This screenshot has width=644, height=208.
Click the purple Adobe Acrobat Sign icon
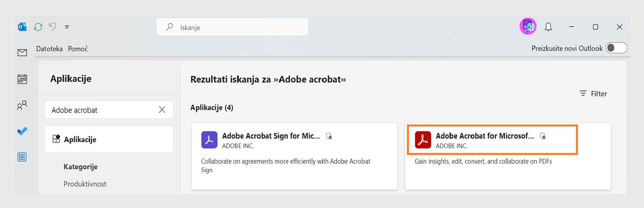tap(209, 140)
